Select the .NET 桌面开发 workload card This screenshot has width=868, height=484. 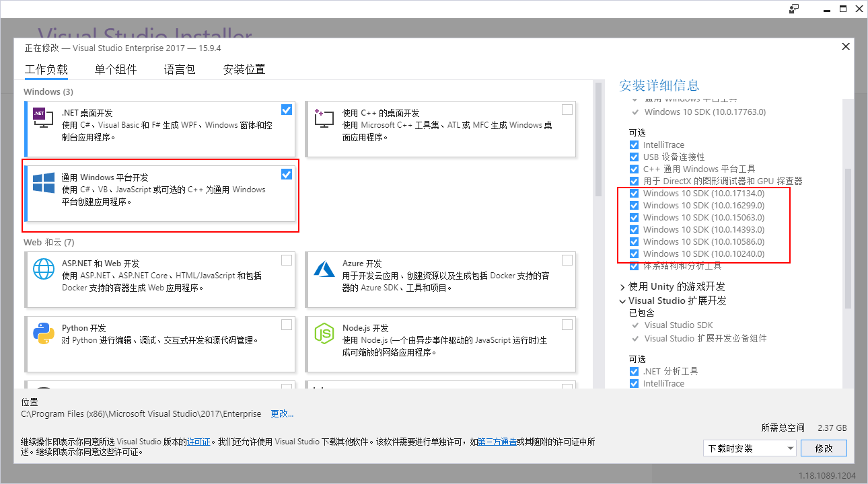click(x=160, y=129)
